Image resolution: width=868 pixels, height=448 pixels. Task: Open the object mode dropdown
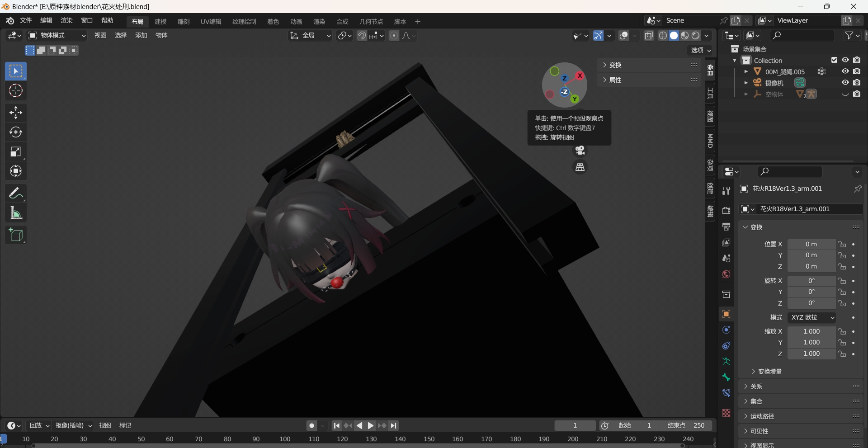coord(57,36)
